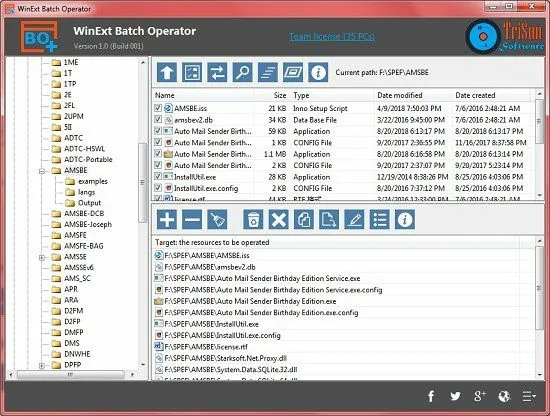Expand the DPFP tree folder
The width and height of the screenshot is (550, 416).
point(42,365)
